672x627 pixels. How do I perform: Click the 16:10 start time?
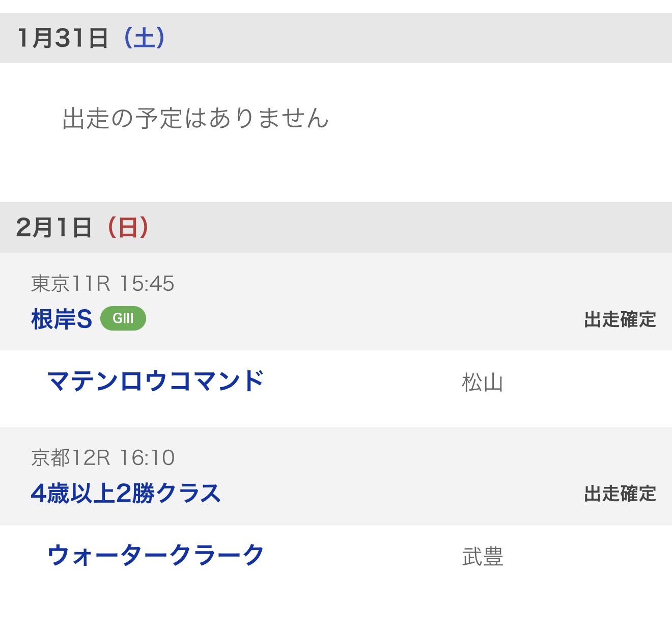147,458
